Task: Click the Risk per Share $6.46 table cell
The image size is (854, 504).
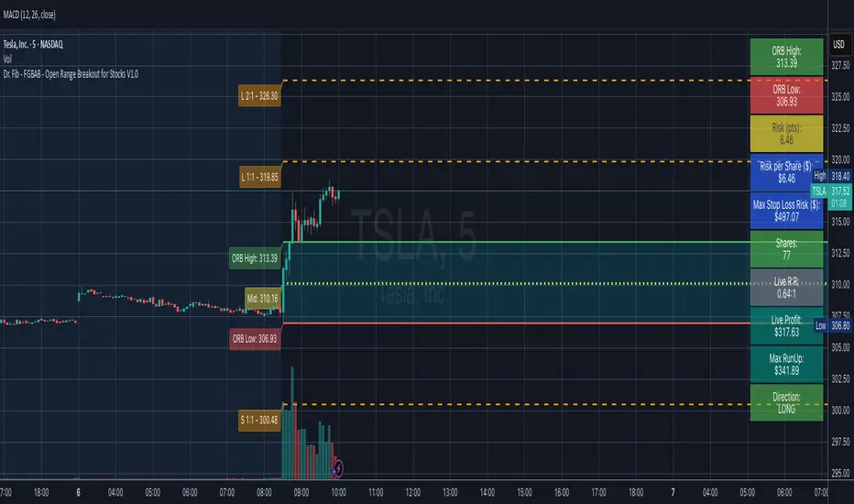Action: pos(786,172)
